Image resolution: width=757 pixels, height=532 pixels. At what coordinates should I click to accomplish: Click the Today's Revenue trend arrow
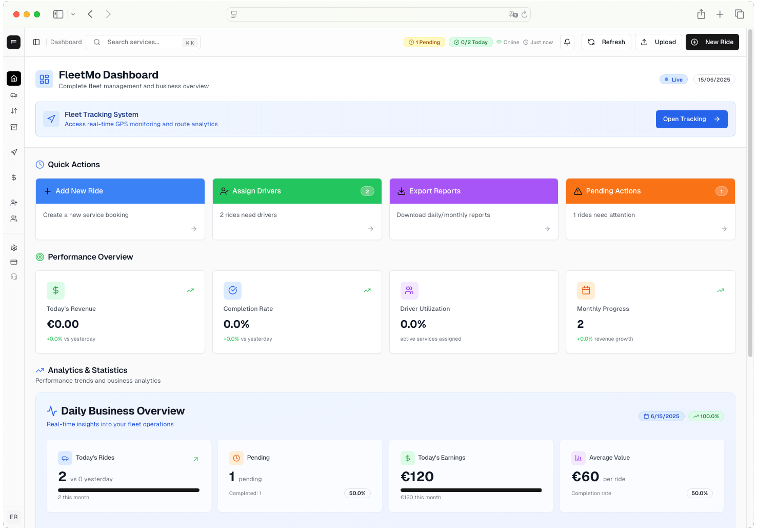(x=190, y=290)
